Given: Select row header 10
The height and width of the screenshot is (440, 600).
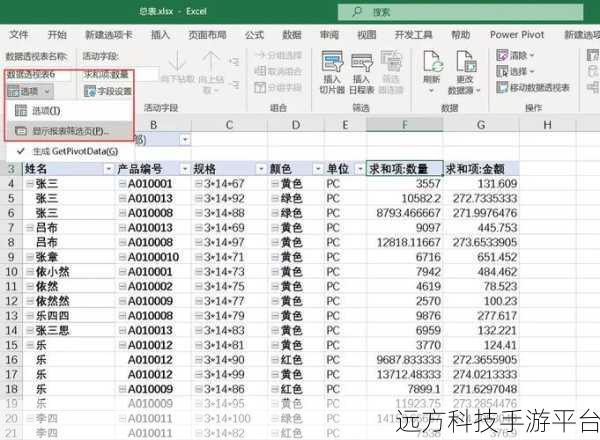Looking at the screenshot, I should tap(11, 272).
